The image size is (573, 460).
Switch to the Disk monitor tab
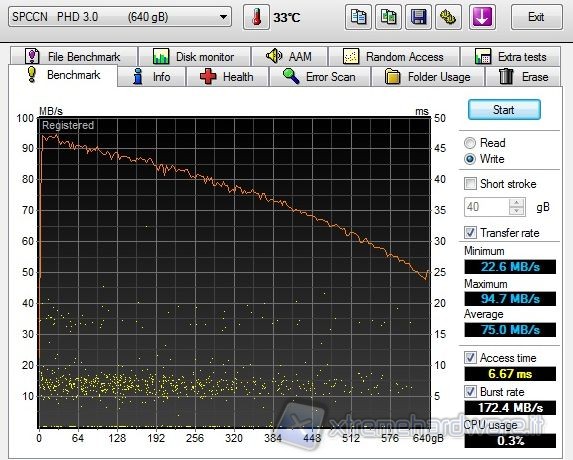pos(194,57)
